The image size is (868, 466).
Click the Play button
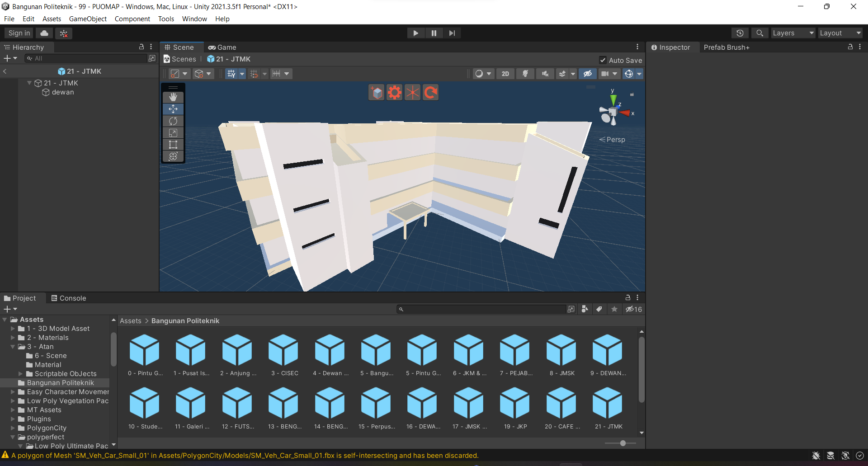[x=415, y=33]
